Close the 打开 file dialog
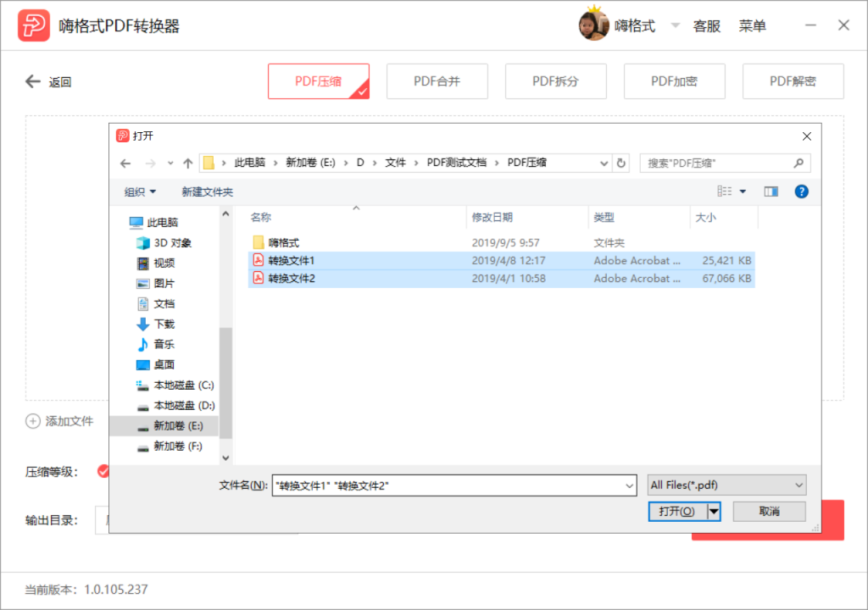 807,136
